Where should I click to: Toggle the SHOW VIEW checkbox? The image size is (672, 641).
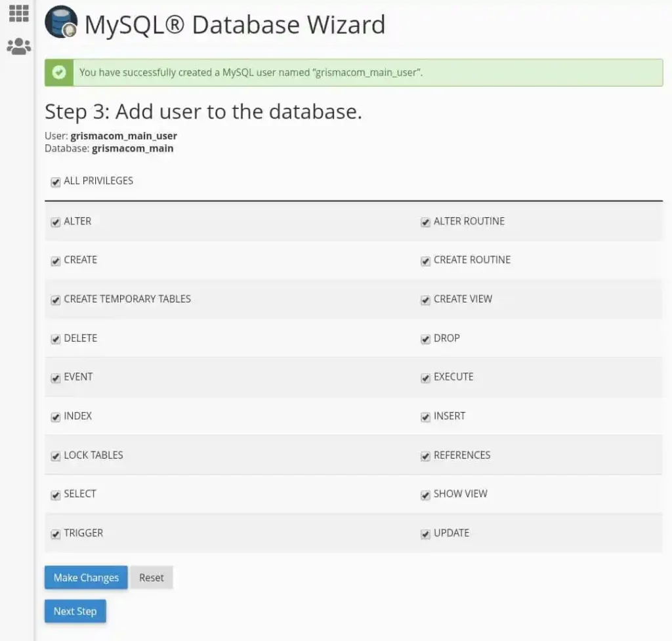click(x=425, y=495)
